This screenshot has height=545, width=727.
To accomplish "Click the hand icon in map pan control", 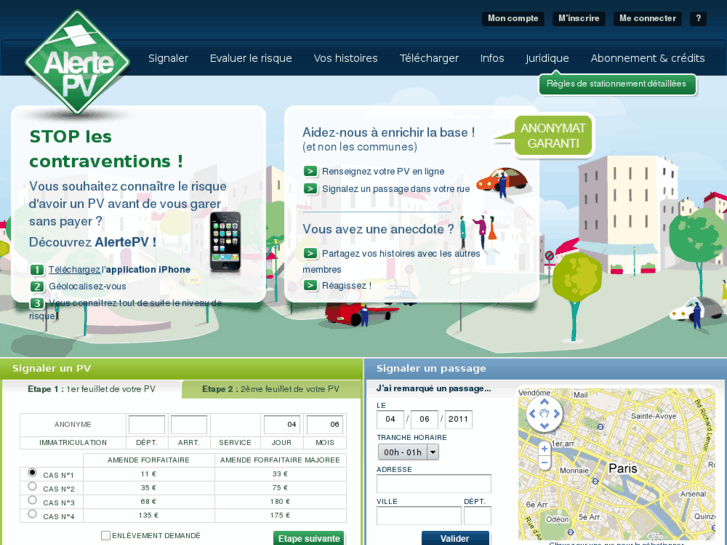I will click(544, 414).
